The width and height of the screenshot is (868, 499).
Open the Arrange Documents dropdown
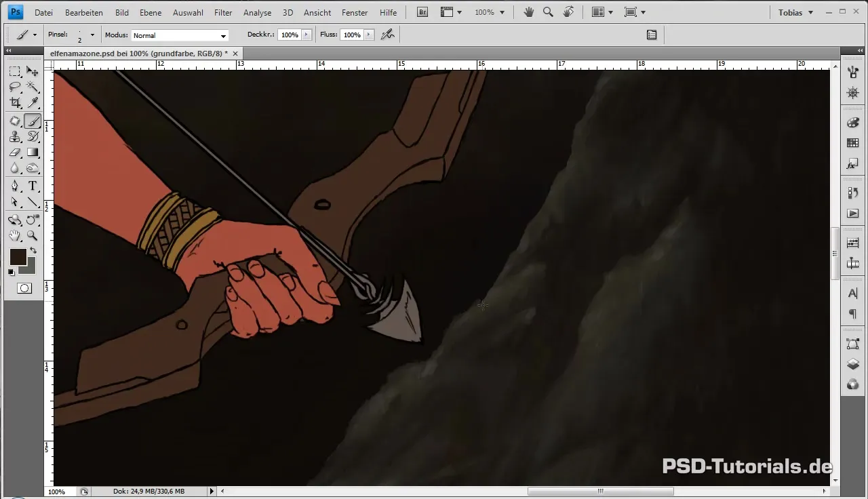(602, 12)
